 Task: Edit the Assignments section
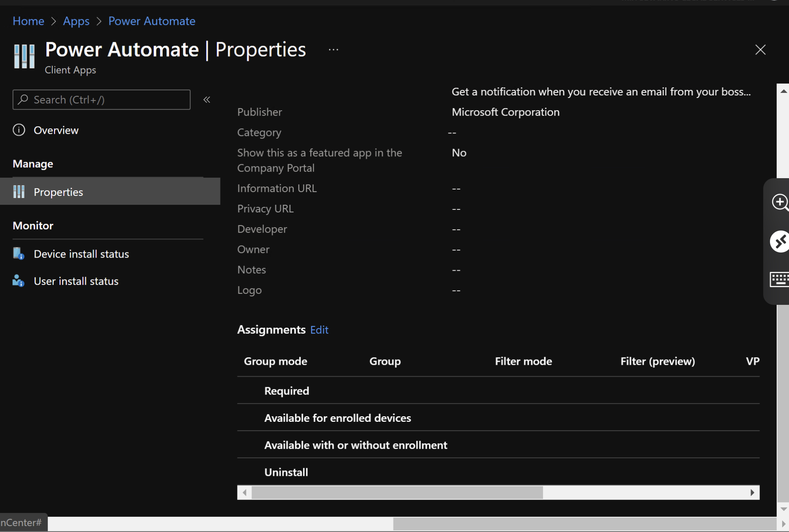tap(319, 330)
